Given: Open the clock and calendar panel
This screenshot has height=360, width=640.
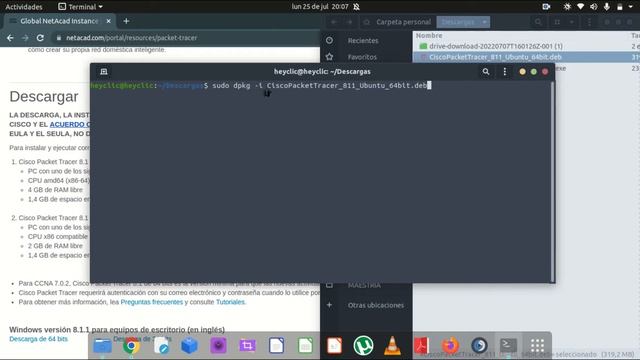Looking at the screenshot, I should 320,7.
